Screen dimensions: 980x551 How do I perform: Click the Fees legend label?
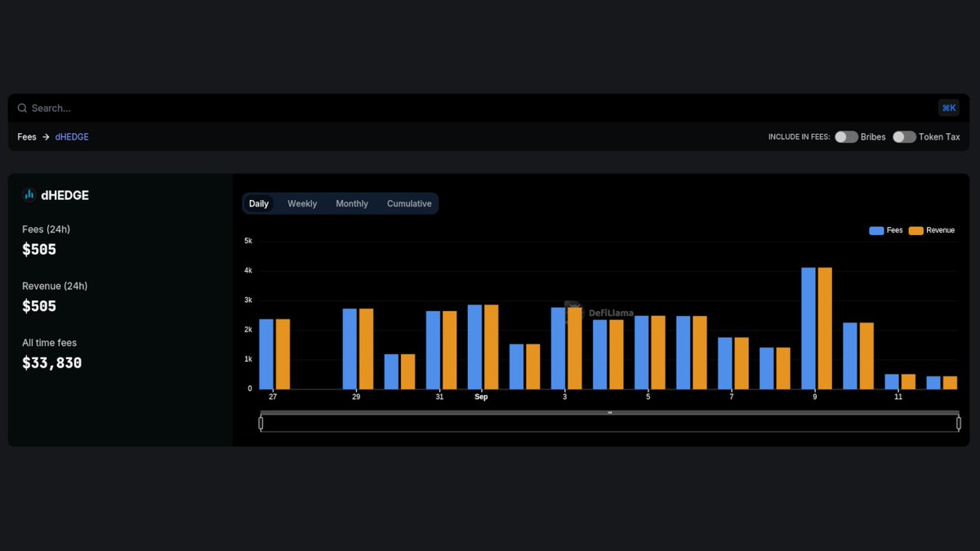pos(895,231)
